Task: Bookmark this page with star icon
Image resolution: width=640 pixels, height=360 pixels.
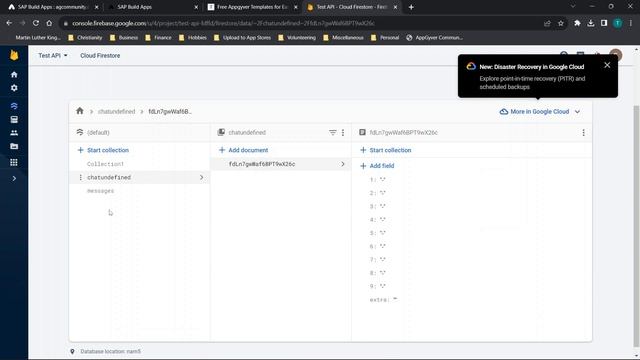Action: tap(561, 23)
